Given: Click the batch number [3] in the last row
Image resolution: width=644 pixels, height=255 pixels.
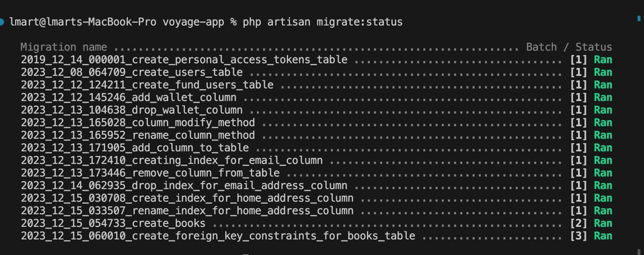Looking at the screenshot, I should pyautogui.click(x=579, y=236).
